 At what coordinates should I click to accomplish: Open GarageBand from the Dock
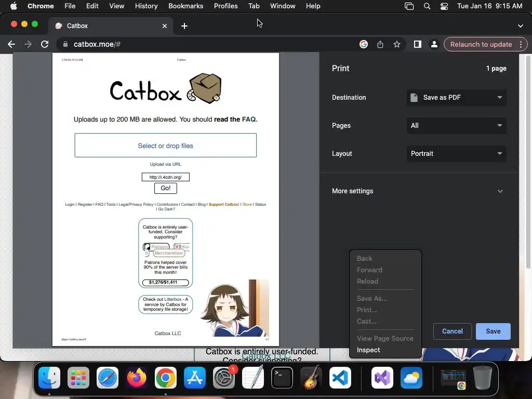click(x=311, y=378)
